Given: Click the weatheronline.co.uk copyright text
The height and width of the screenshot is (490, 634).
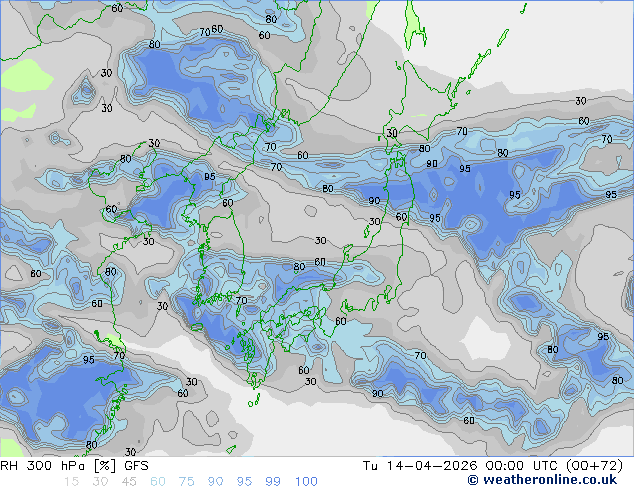Looking at the screenshot, I should tap(542, 480).
